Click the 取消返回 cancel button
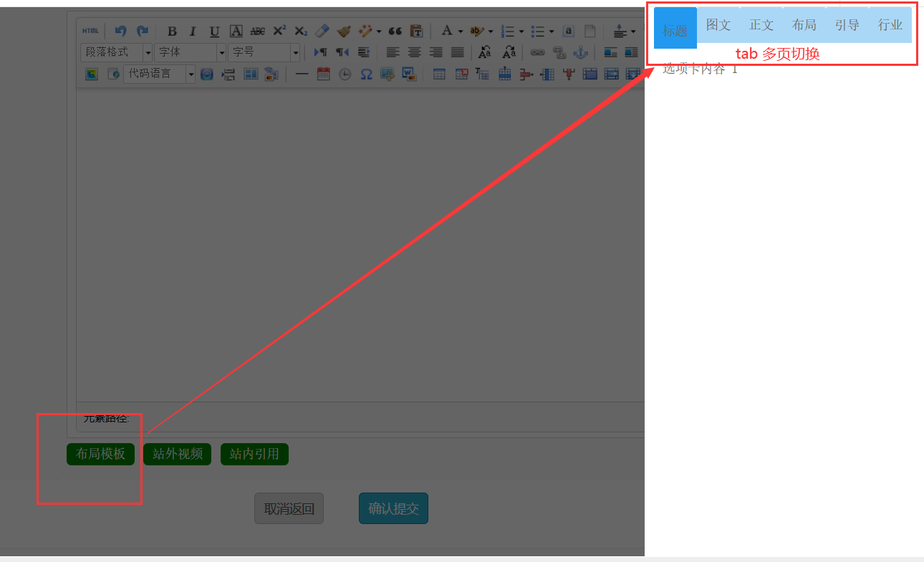The height and width of the screenshot is (562, 924). click(289, 508)
